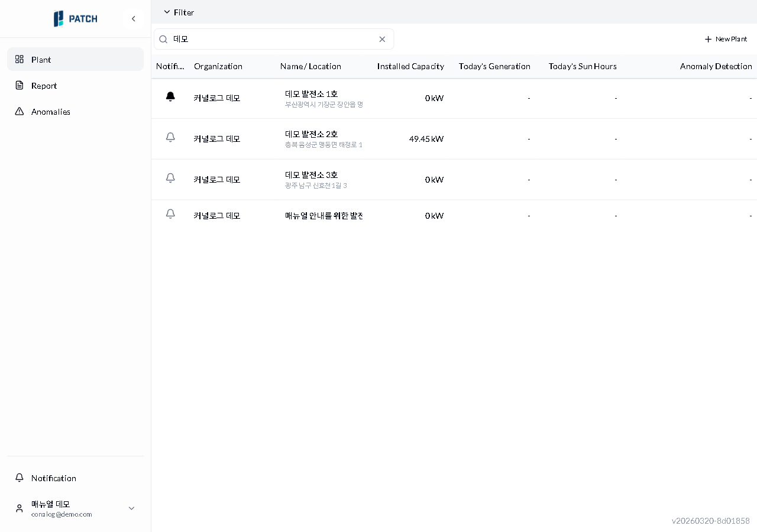Click the New Plant button
The height and width of the screenshot is (532, 757).
(x=726, y=39)
